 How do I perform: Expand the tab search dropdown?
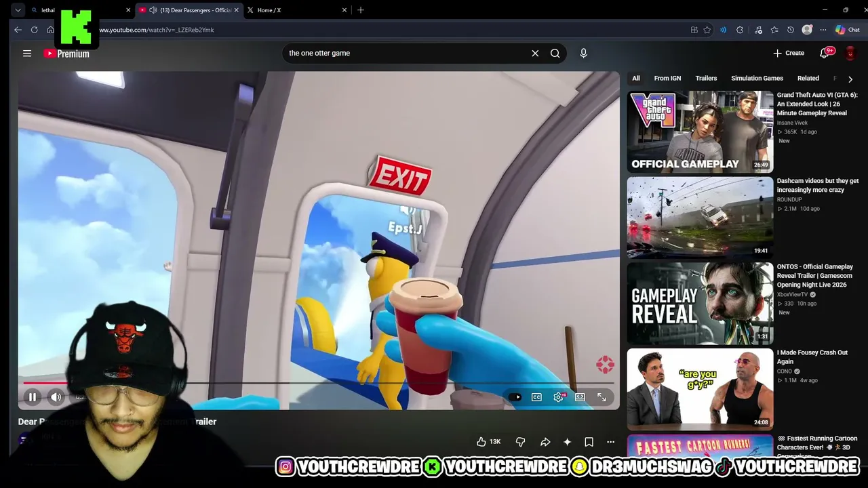tap(18, 10)
